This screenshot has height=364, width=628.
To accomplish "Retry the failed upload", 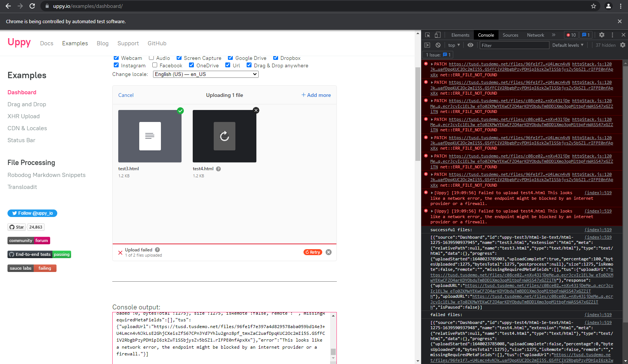I will [x=313, y=252].
